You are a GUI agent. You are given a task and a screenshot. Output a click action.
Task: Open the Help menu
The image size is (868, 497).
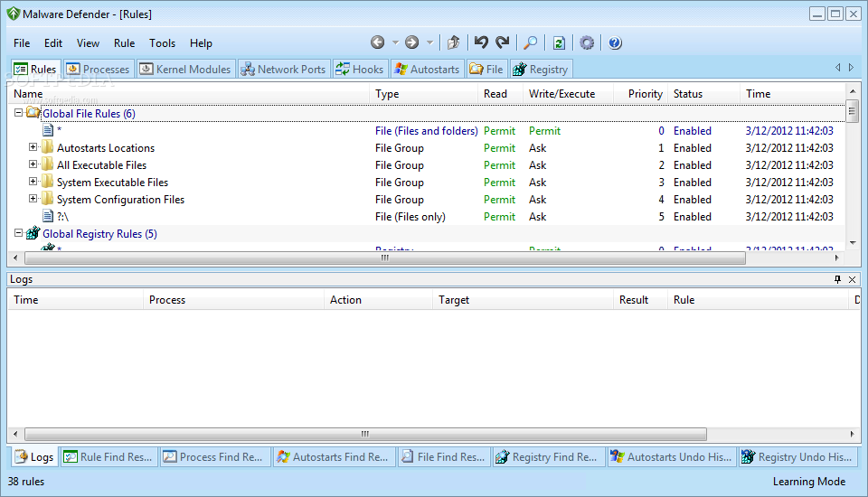point(201,43)
